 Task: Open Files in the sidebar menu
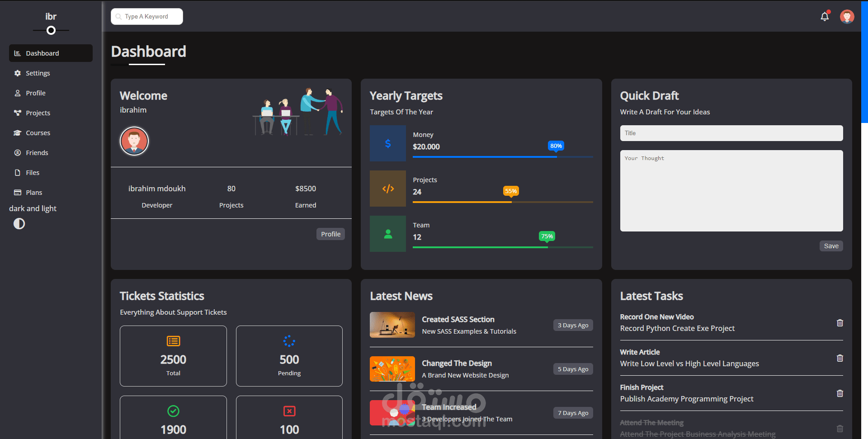point(51,173)
